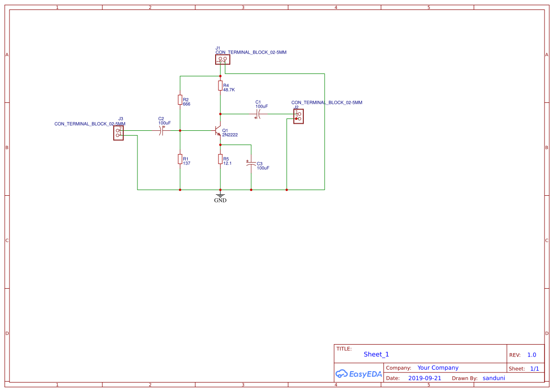Click the sanduni drawn-by name

[493, 378]
